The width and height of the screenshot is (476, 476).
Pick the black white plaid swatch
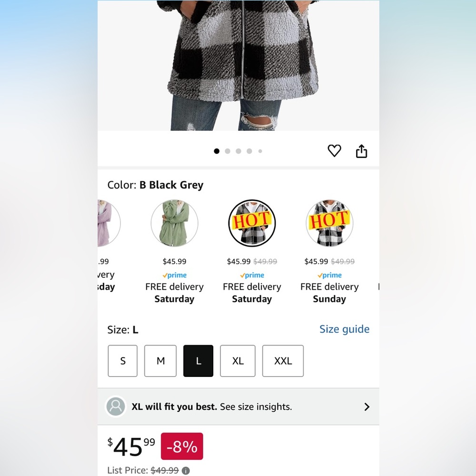(x=329, y=223)
